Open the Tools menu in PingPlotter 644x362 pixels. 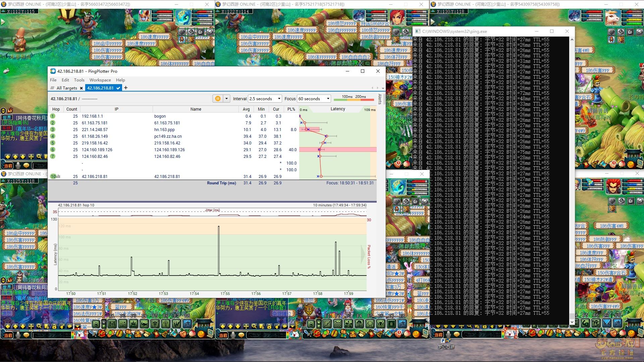point(79,80)
